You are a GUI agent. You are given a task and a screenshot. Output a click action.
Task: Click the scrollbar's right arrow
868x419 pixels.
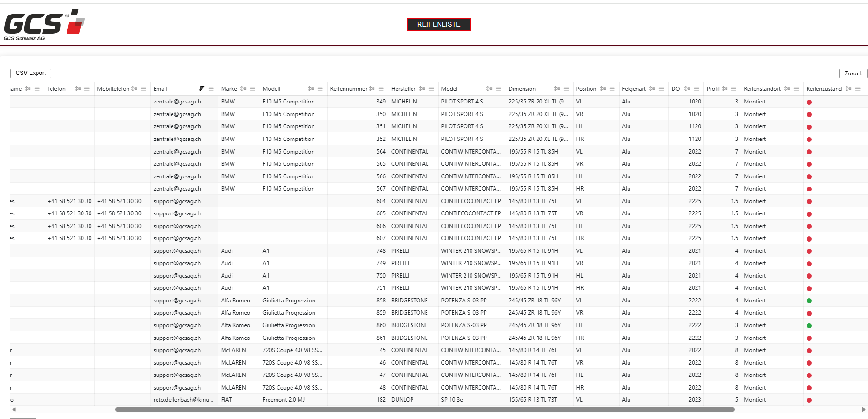[x=863, y=409]
